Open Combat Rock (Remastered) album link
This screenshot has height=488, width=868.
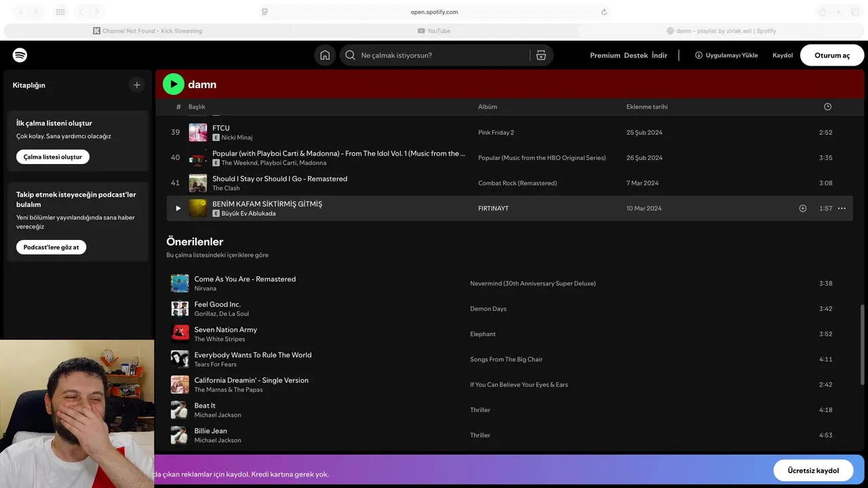(517, 183)
